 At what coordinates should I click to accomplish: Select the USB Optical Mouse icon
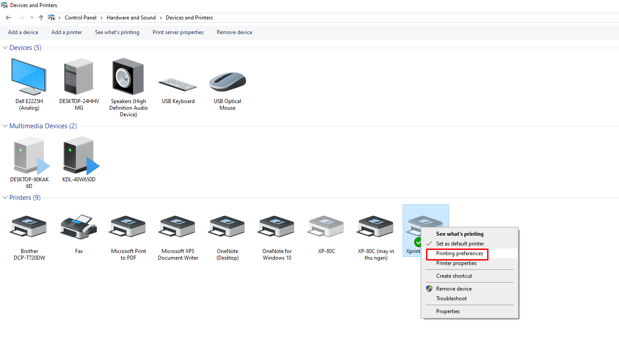[x=227, y=82]
